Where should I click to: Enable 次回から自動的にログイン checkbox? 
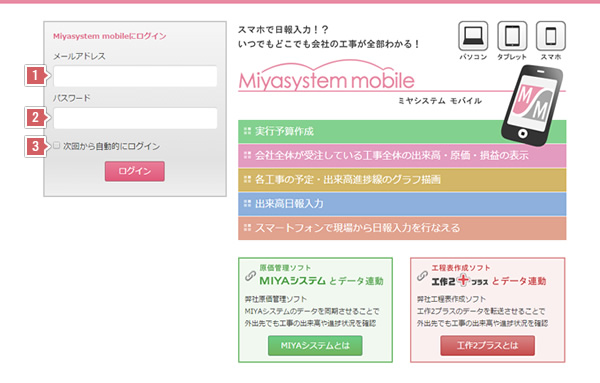[57, 145]
